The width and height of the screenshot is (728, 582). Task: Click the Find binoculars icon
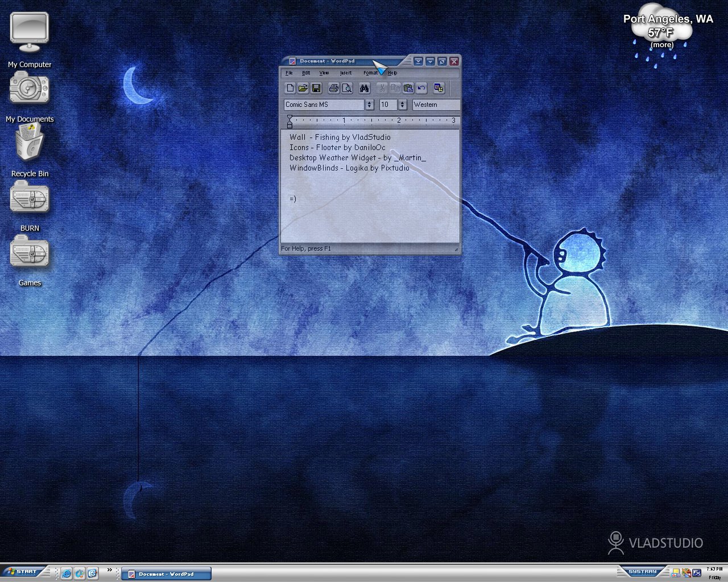pyautogui.click(x=365, y=88)
